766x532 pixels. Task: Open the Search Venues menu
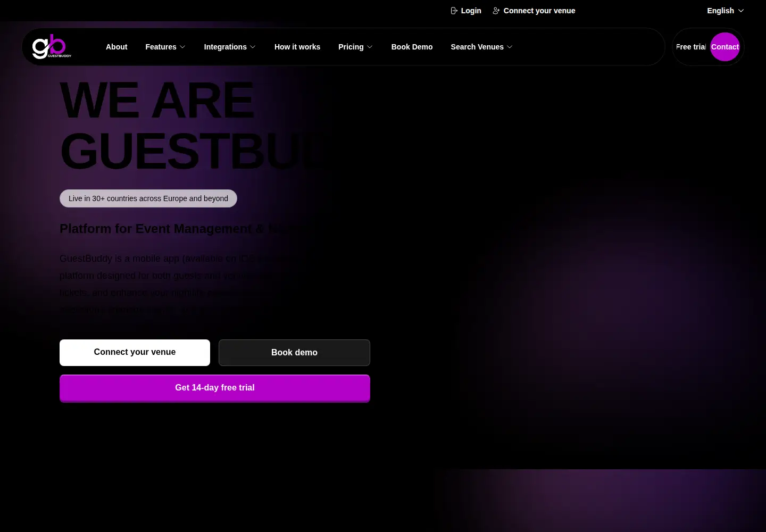(x=482, y=47)
